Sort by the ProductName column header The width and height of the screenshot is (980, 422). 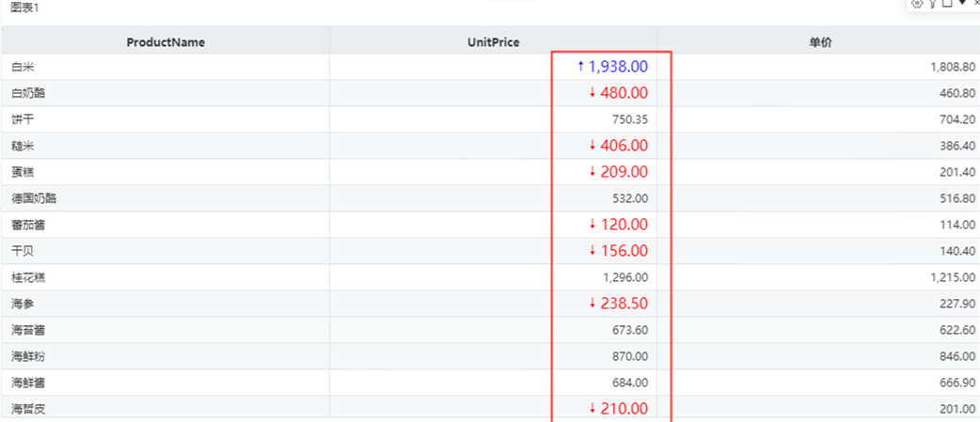click(166, 42)
